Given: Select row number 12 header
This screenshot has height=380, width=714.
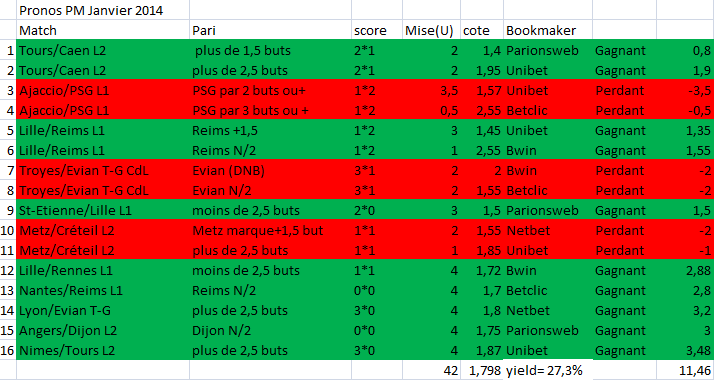Looking at the screenshot, I should point(8,270).
